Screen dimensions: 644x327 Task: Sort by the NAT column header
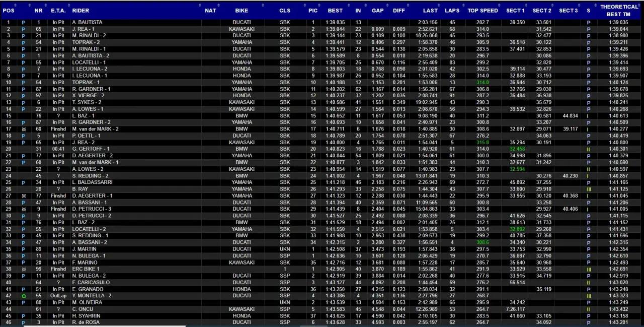(210, 11)
